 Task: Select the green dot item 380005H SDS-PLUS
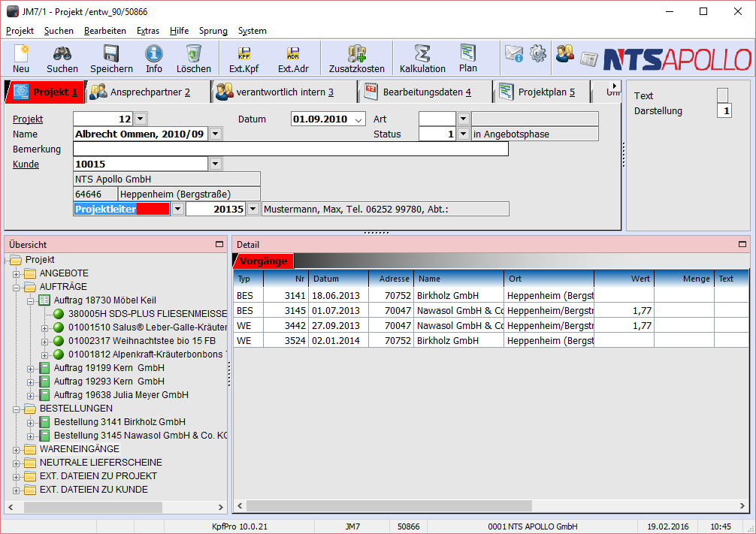[59, 314]
